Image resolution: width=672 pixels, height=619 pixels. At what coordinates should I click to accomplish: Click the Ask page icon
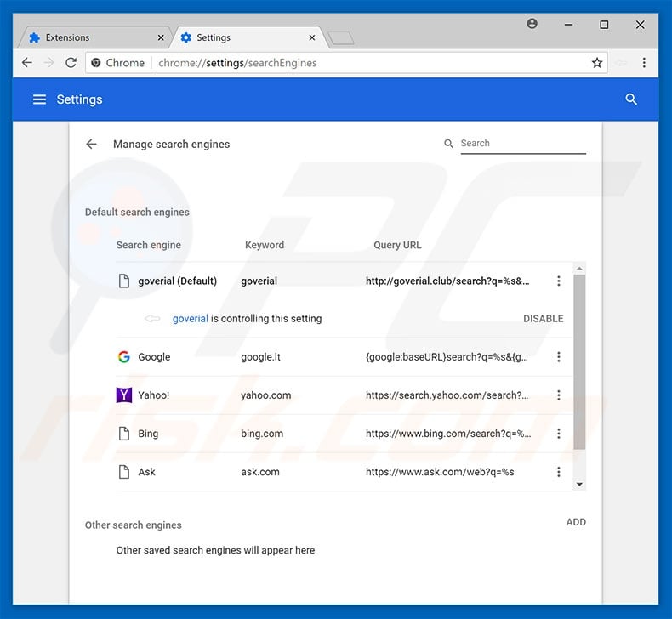click(124, 472)
